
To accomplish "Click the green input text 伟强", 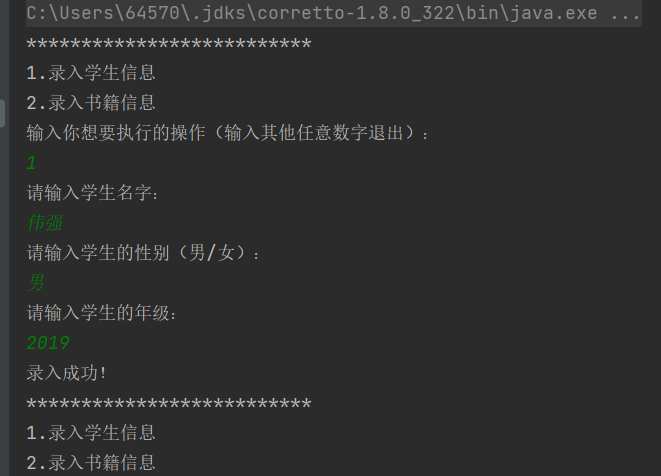I will [x=45, y=223].
